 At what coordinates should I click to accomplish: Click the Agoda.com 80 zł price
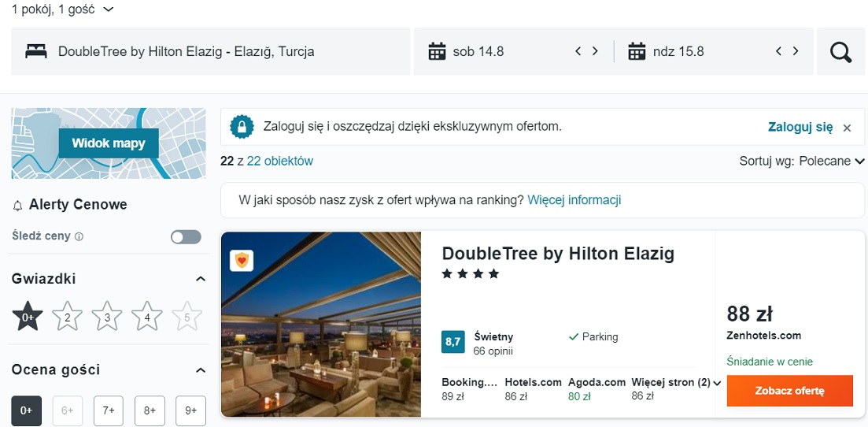(597, 389)
